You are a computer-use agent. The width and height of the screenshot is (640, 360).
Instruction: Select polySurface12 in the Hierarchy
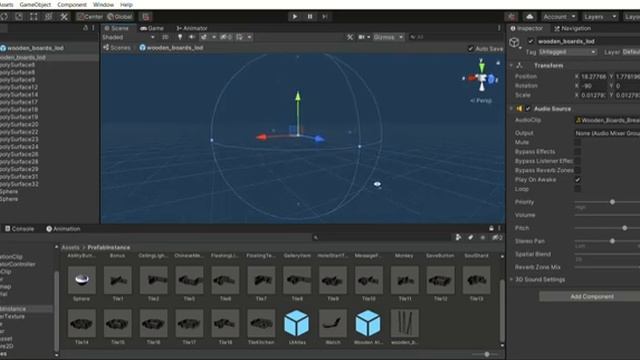pyautogui.click(x=19, y=87)
